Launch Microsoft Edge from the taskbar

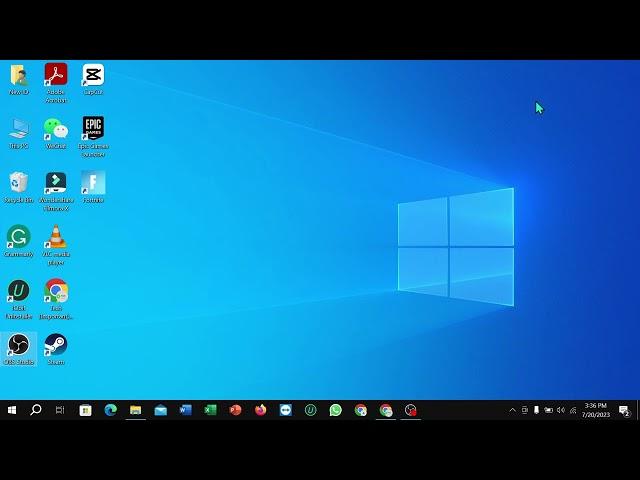click(x=111, y=410)
